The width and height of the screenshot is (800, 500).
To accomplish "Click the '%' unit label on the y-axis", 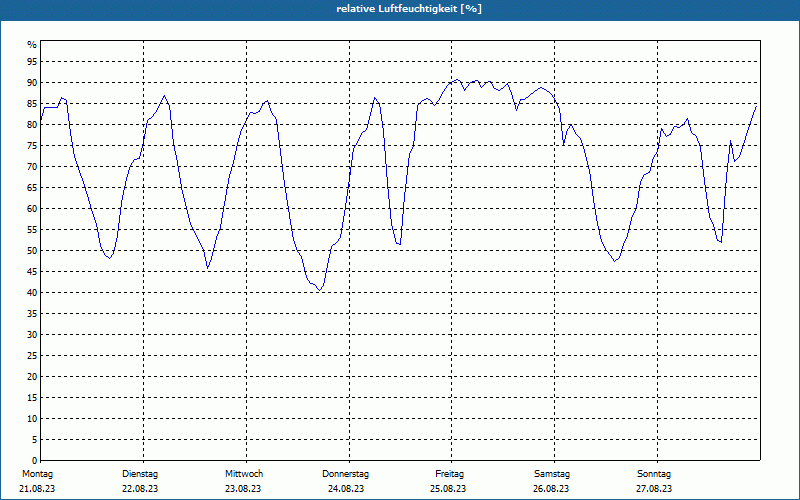I will pyautogui.click(x=32, y=45).
